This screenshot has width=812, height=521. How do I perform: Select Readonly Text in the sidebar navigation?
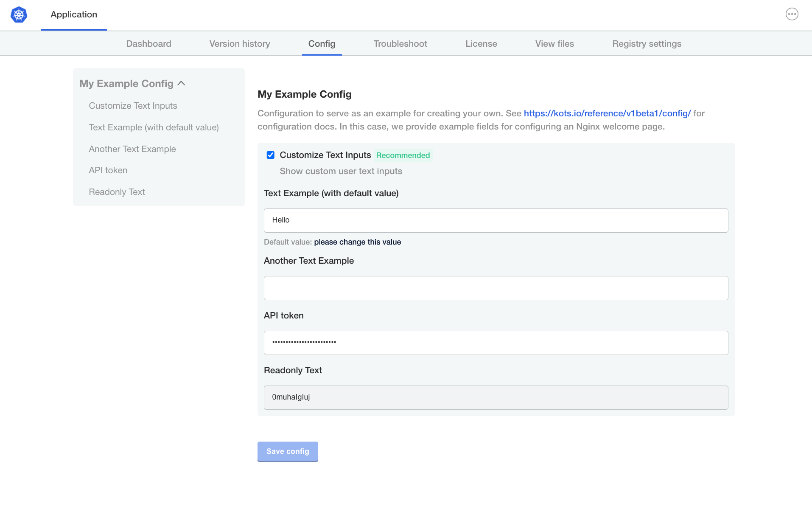(117, 192)
